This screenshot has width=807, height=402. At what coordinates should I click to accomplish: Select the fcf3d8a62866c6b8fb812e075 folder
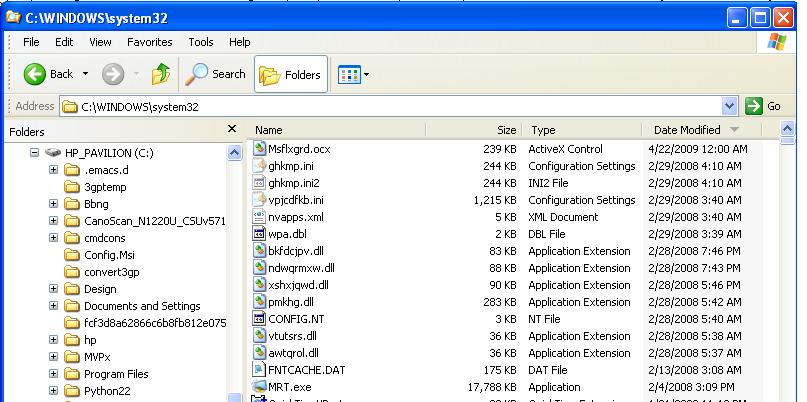point(155,323)
